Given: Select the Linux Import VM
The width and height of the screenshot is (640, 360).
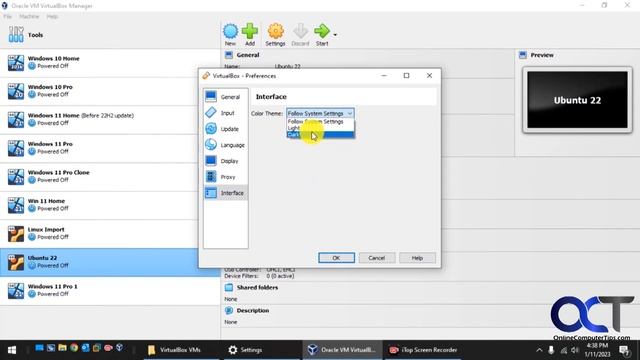Looking at the screenshot, I should tap(110, 234).
